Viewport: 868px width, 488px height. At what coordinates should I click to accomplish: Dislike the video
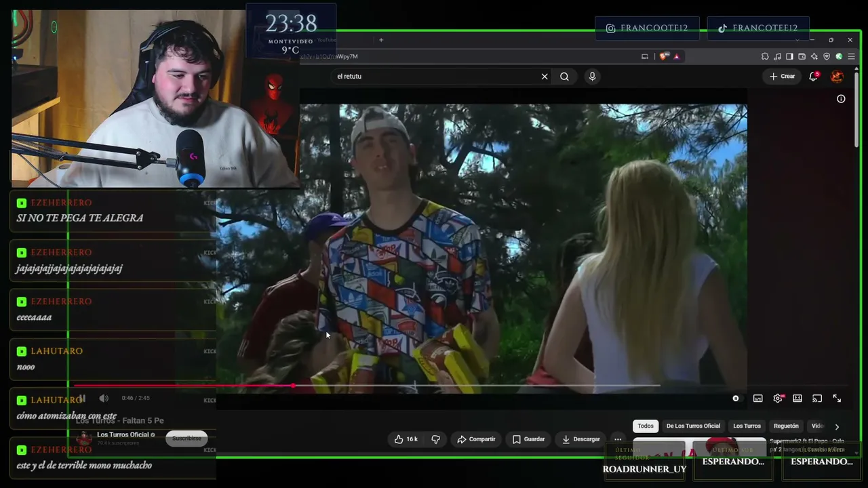point(436,439)
